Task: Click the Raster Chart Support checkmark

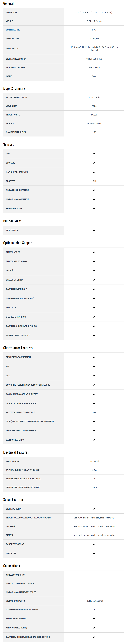Action: (94, 335)
